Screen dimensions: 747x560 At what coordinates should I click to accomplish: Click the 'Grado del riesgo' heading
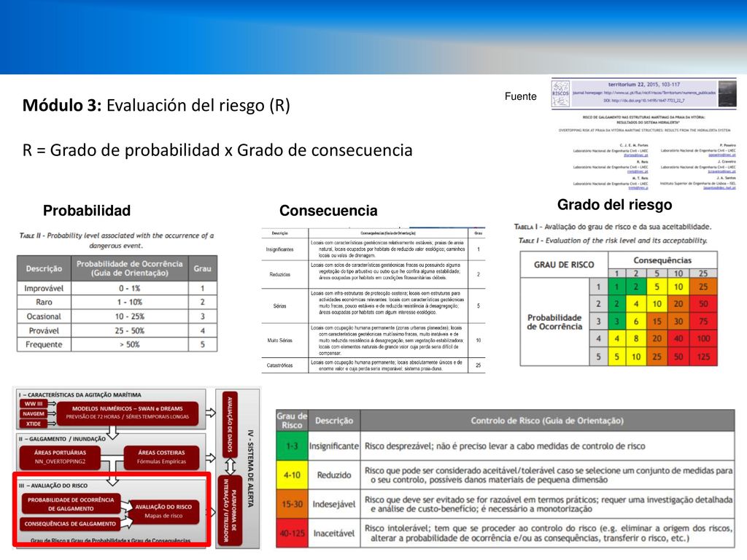[x=614, y=205]
